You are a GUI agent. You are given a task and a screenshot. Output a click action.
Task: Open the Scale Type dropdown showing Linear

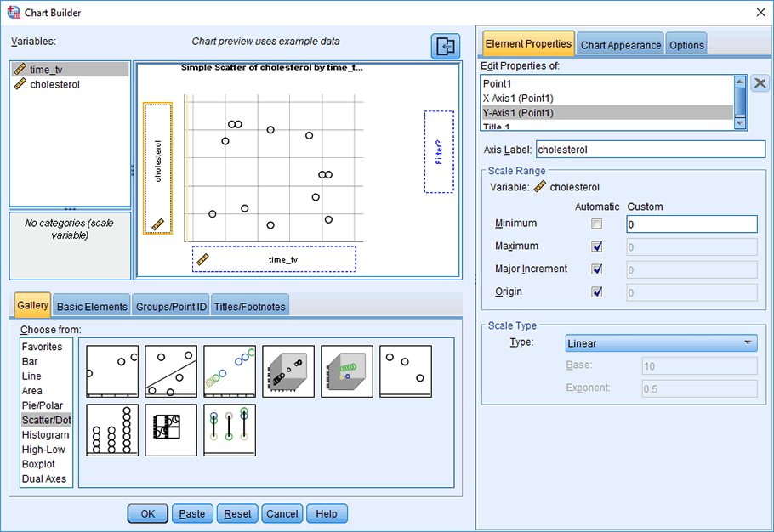[661, 343]
